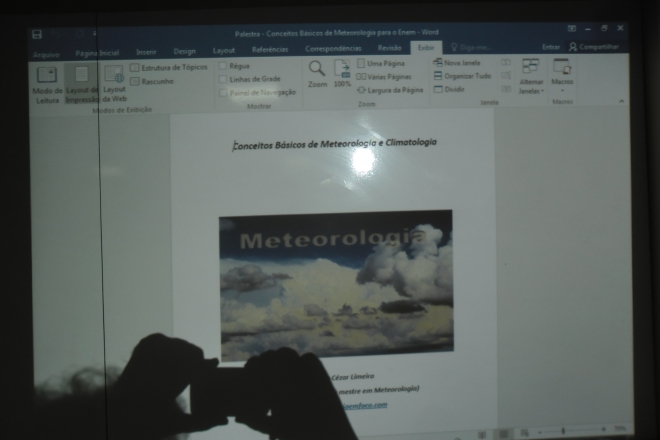Open Modo de Leitura view
This screenshot has height=440, width=660.
pyautogui.click(x=46, y=81)
